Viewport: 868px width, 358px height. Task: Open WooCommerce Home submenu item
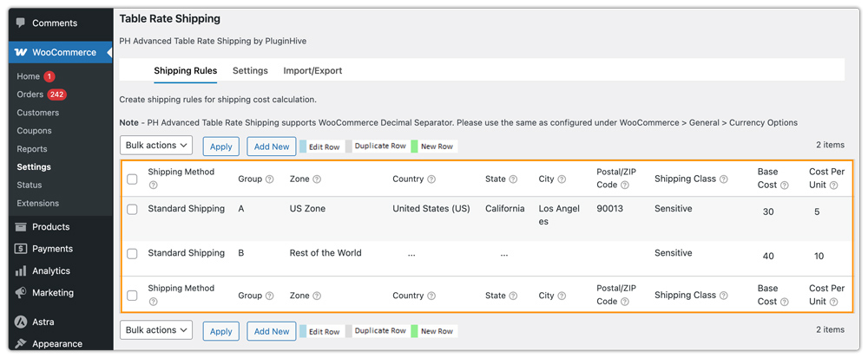pos(29,76)
